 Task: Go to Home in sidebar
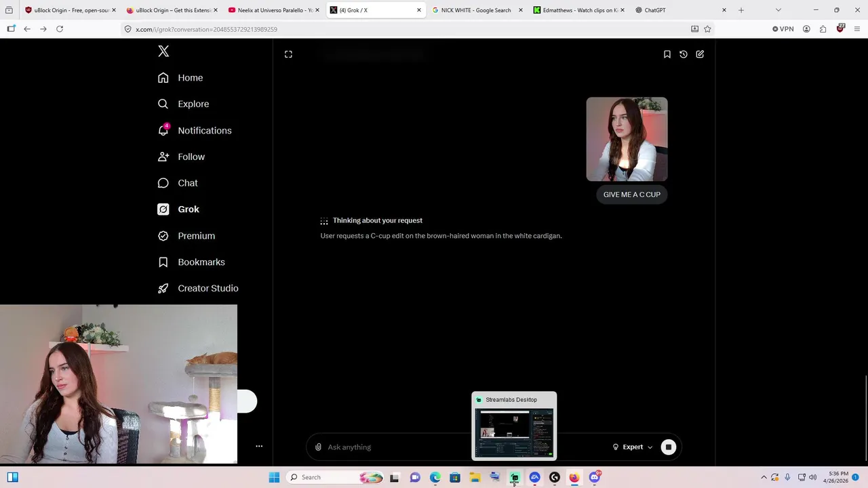(x=180, y=78)
